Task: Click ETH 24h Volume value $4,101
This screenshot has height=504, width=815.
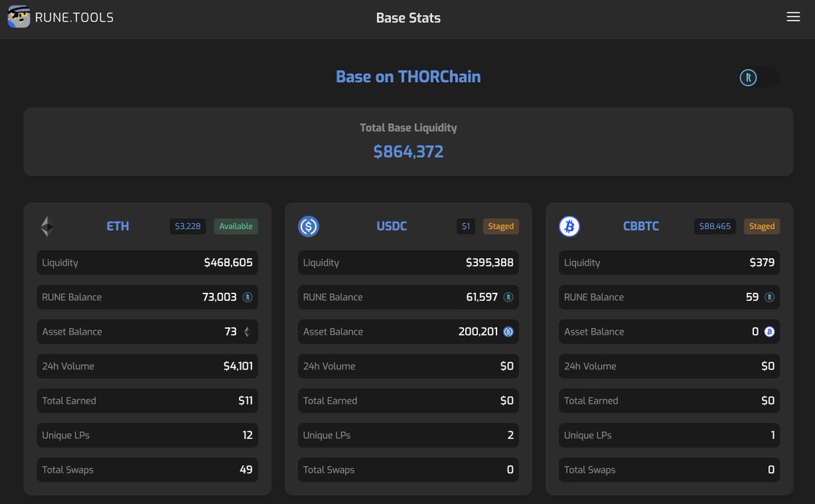Action: 238,366
